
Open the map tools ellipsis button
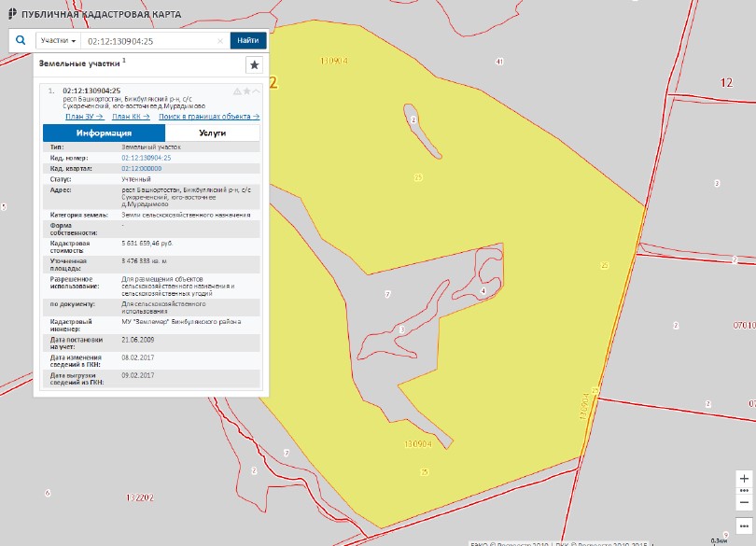pyautogui.click(x=744, y=525)
